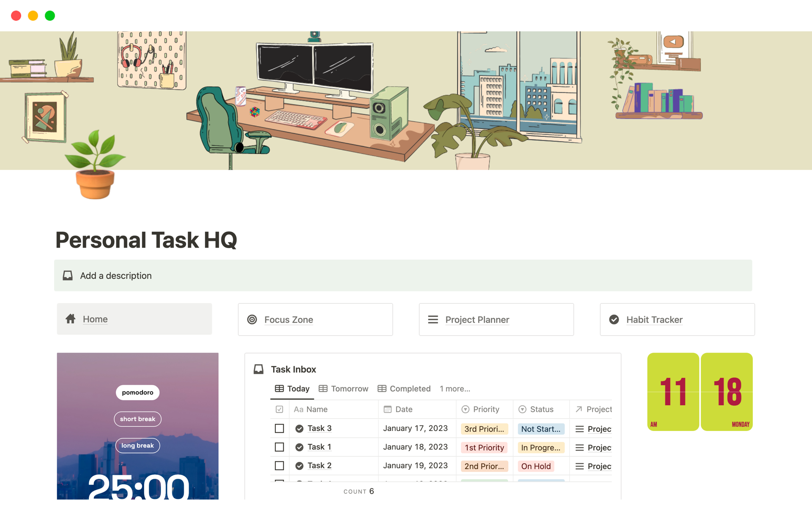The width and height of the screenshot is (812, 508).
Task: Open the Status column header menu
Action: point(541,409)
